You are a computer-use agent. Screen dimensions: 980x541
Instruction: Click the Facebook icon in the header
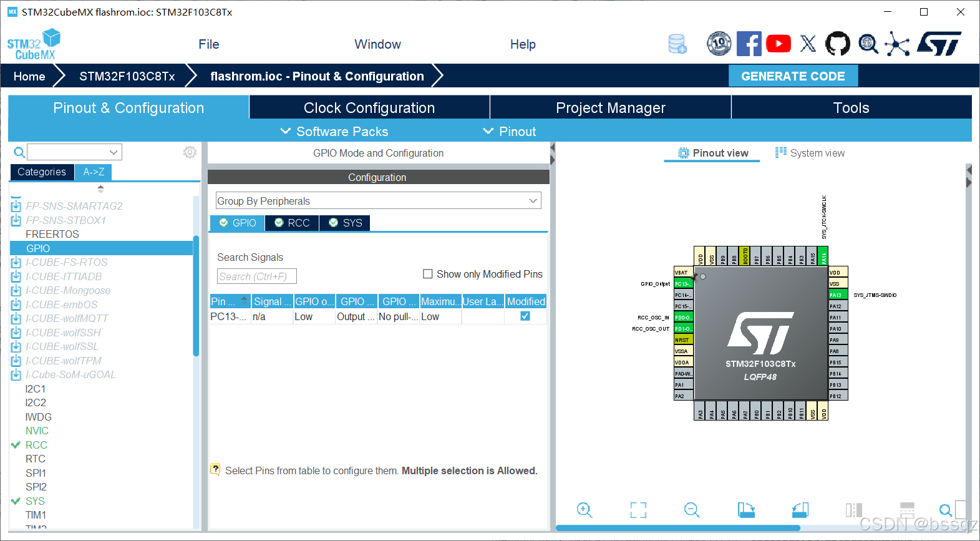click(749, 44)
